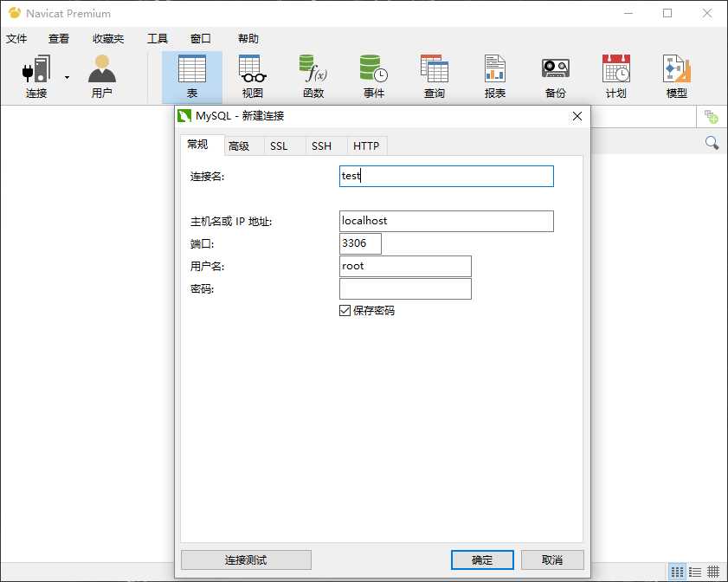This screenshot has width=728, height=582.
Task: Click the green add-object icon at top right
Action: pos(711,117)
